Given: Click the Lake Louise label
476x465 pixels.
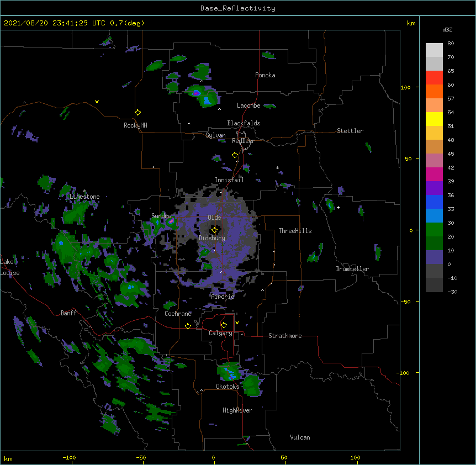Looking at the screenshot, I should click(x=10, y=267).
